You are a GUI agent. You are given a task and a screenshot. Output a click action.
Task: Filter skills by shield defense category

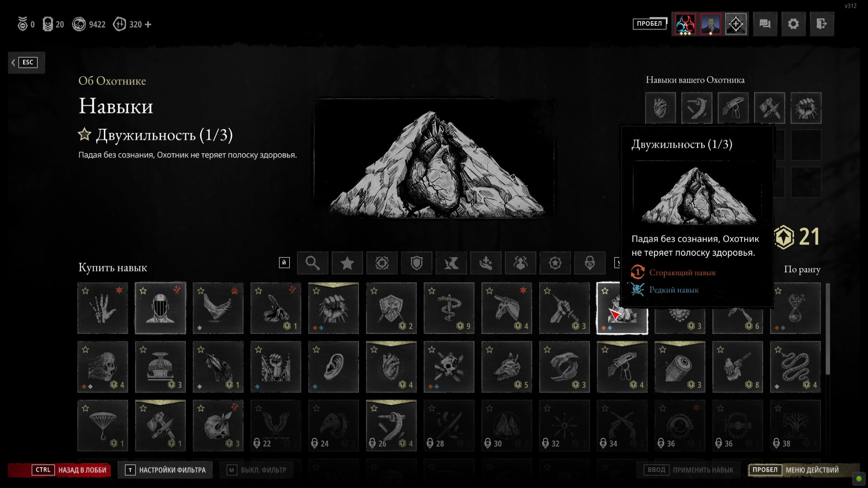coord(416,263)
